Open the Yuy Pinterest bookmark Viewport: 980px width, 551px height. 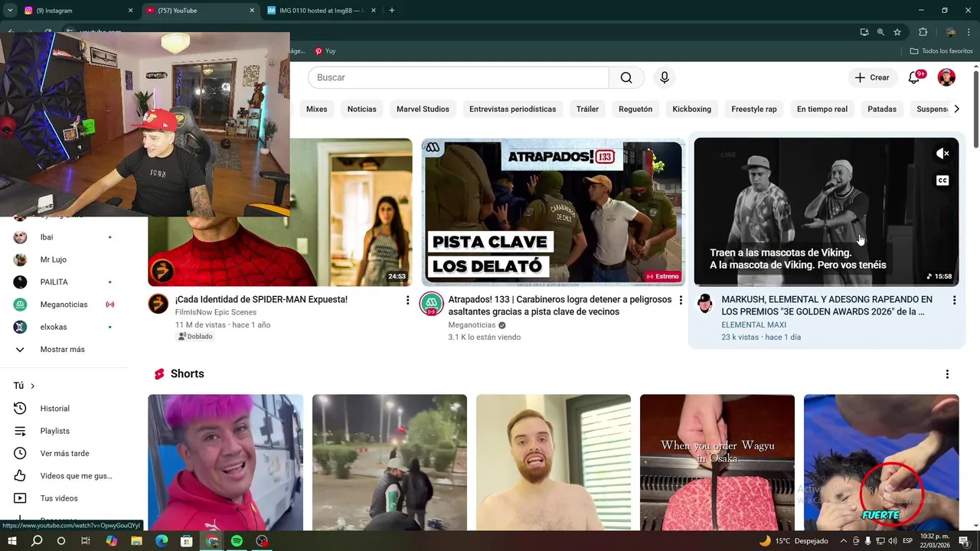click(x=325, y=51)
